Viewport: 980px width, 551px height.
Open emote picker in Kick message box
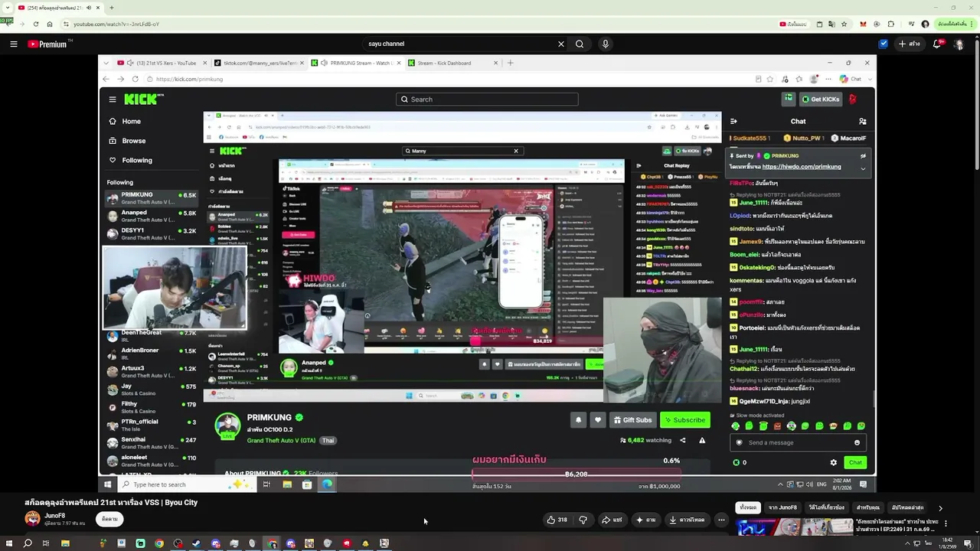pos(857,442)
